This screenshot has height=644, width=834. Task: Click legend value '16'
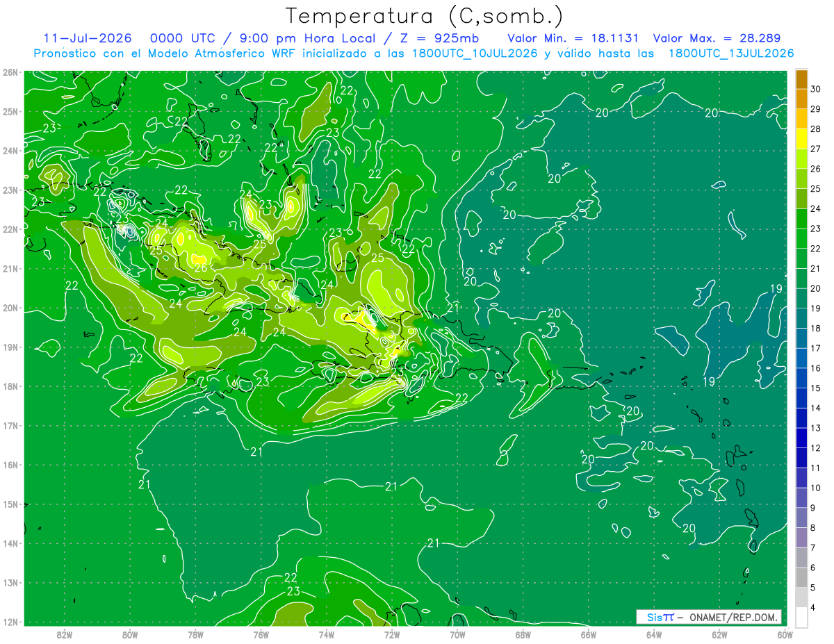[x=817, y=368]
